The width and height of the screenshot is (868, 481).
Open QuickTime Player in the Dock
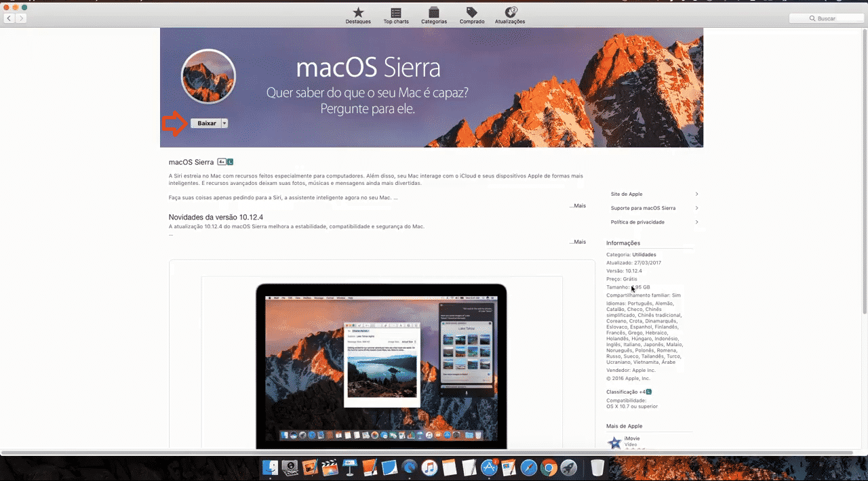pos(410,468)
